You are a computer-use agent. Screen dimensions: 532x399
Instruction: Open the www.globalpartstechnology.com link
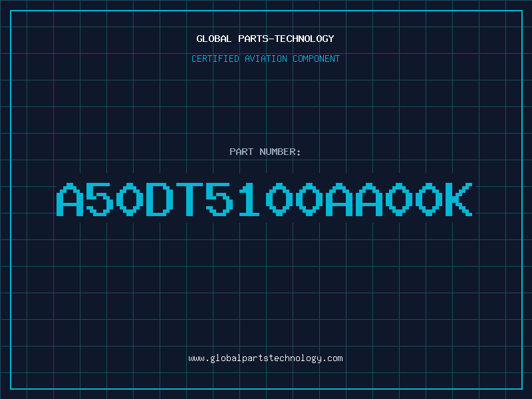[265, 358]
